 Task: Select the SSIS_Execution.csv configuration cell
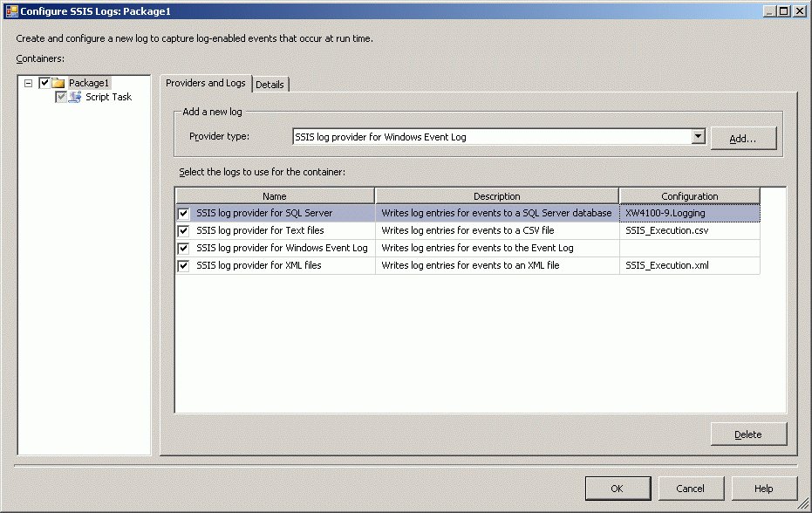pyautogui.click(x=689, y=230)
